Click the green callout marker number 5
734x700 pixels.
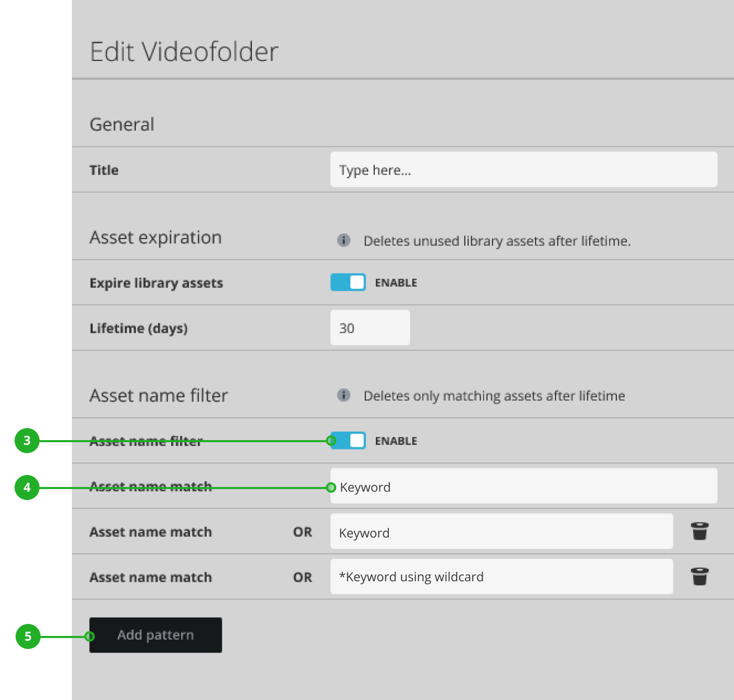pos(28,636)
